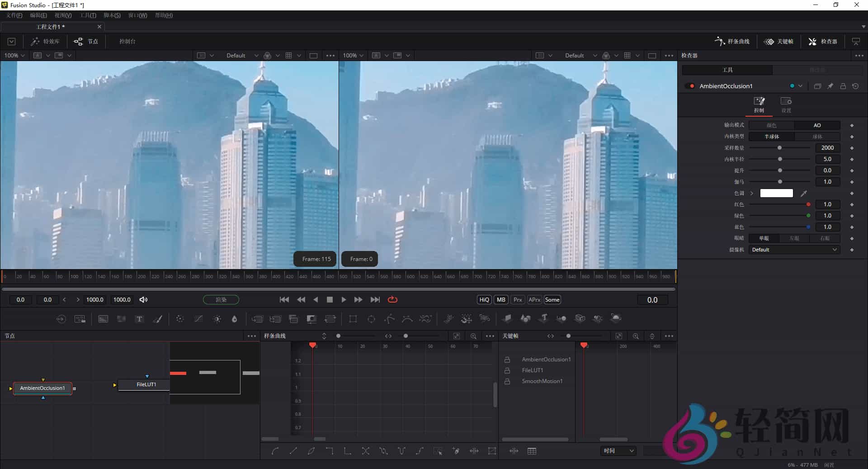Viewport: 868px width, 469px height.
Task: Click the white 色调 color swatch
Action: point(776,193)
